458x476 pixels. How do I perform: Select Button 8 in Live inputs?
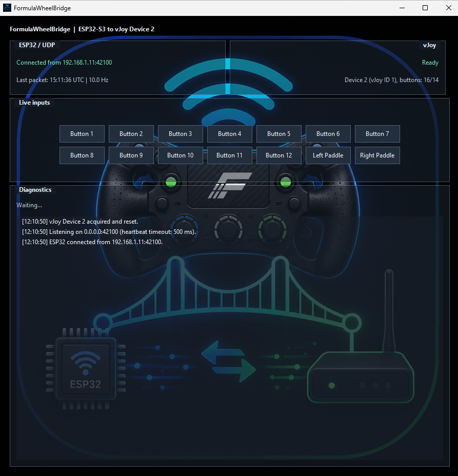click(x=82, y=155)
